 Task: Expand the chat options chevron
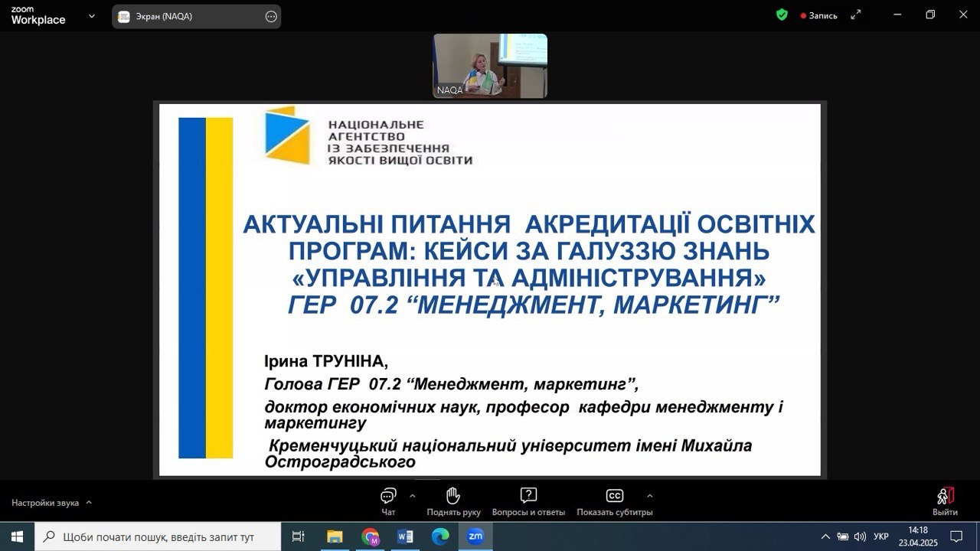click(x=413, y=495)
